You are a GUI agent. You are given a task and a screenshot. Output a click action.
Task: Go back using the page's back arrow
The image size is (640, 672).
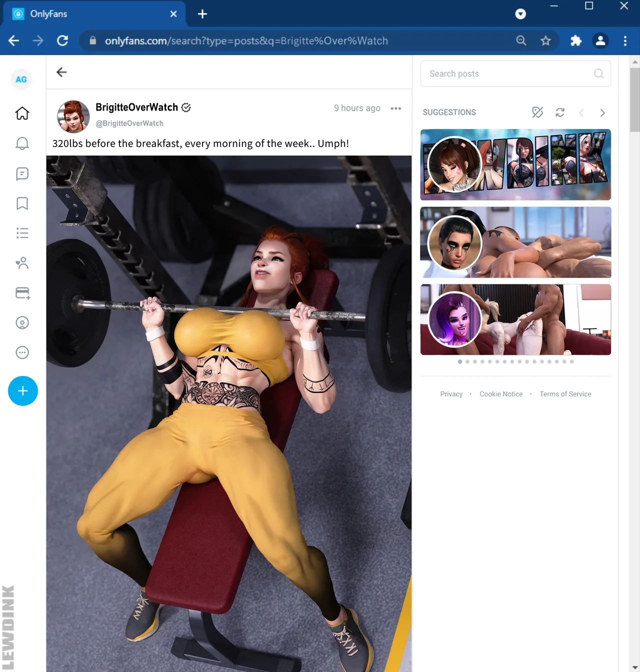coord(61,72)
